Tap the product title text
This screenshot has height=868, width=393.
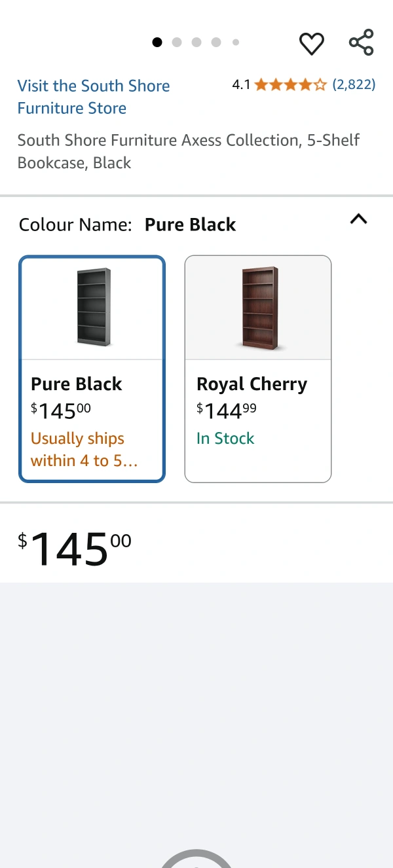[189, 151]
